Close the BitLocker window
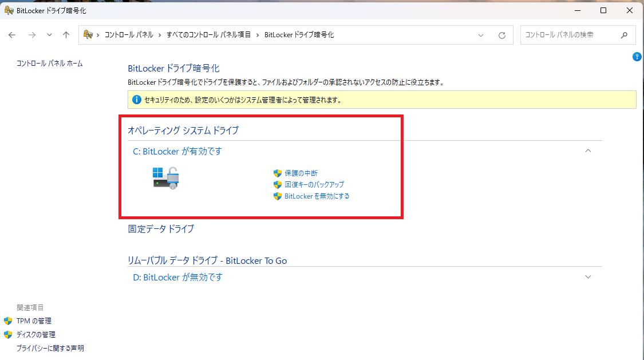 [x=630, y=10]
